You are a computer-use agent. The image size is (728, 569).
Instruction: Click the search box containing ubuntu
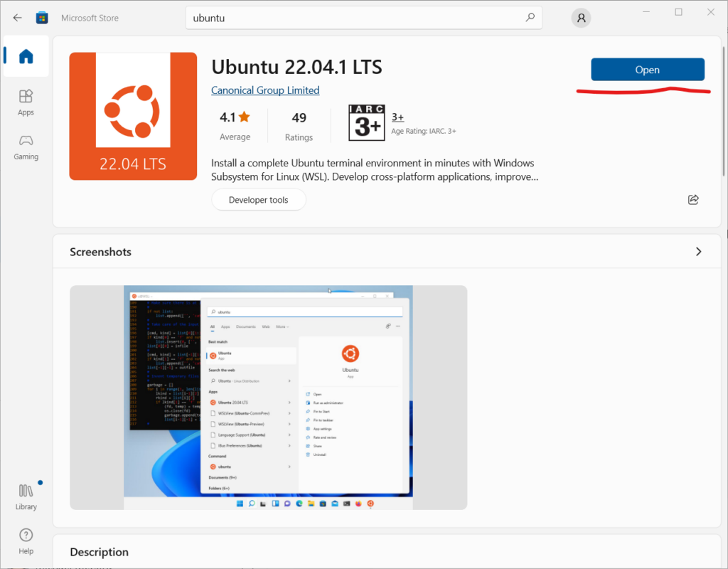coord(363,18)
